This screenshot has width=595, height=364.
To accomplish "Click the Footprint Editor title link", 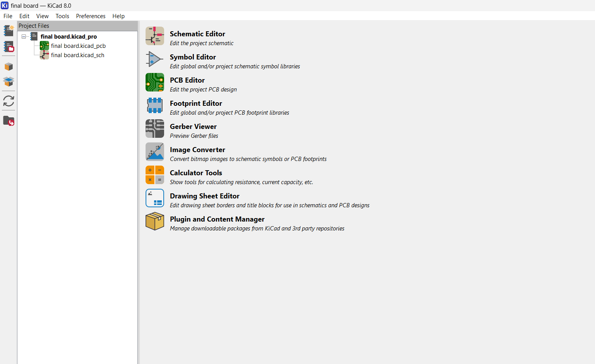I will [x=196, y=103].
